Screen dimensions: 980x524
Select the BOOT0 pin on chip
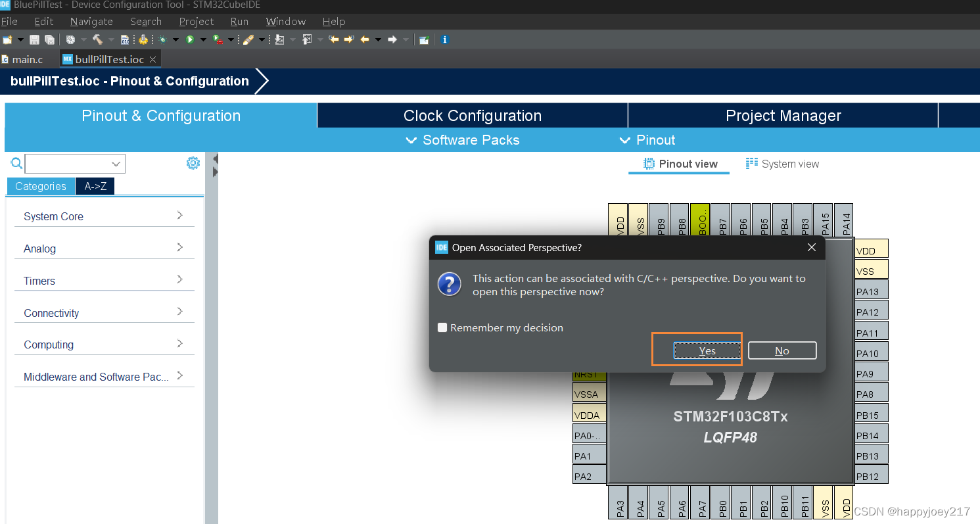click(x=701, y=220)
